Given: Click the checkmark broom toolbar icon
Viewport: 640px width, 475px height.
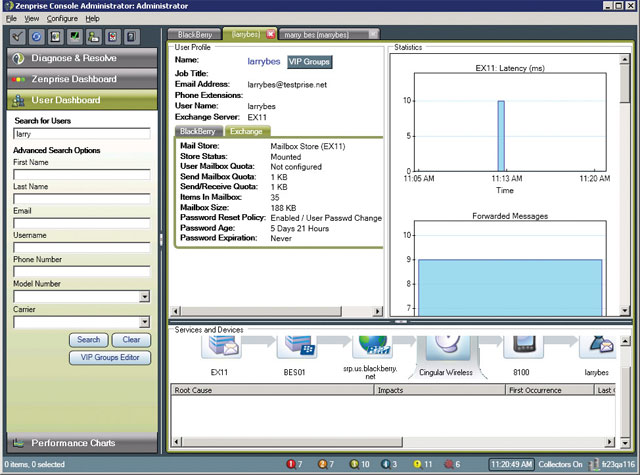Looking at the screenshot, I should pos(17,37).
